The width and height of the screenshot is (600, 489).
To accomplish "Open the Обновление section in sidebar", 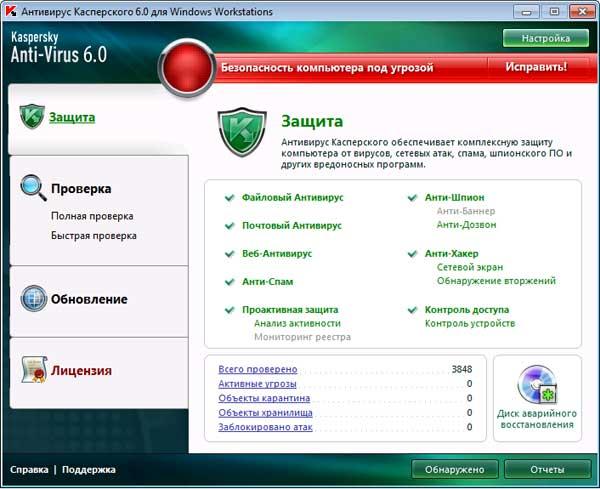I will (x=89, y=299).
